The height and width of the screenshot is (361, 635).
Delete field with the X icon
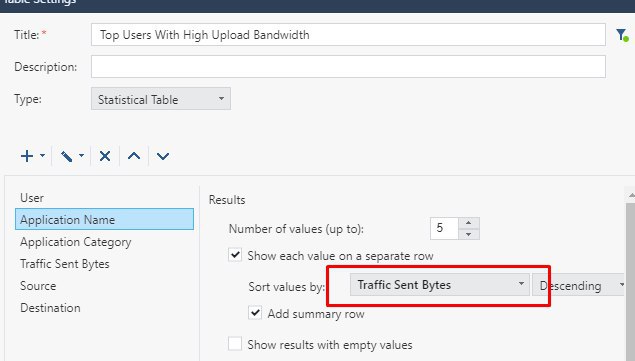pos(105,156)
